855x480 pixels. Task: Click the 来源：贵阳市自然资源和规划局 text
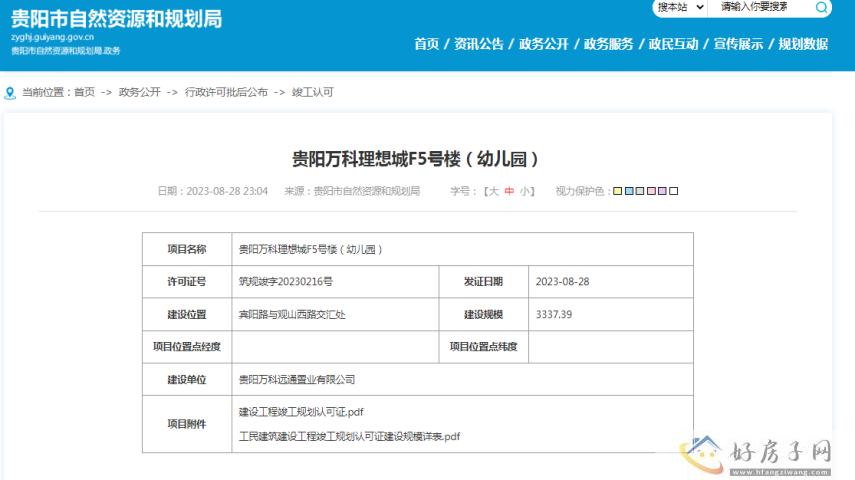click(352, 191)
